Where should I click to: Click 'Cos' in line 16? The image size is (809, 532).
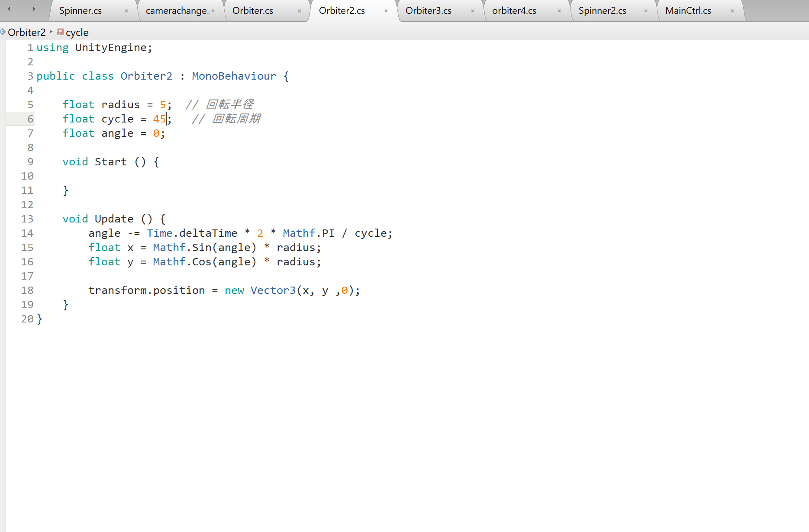(x=202, y=262)
